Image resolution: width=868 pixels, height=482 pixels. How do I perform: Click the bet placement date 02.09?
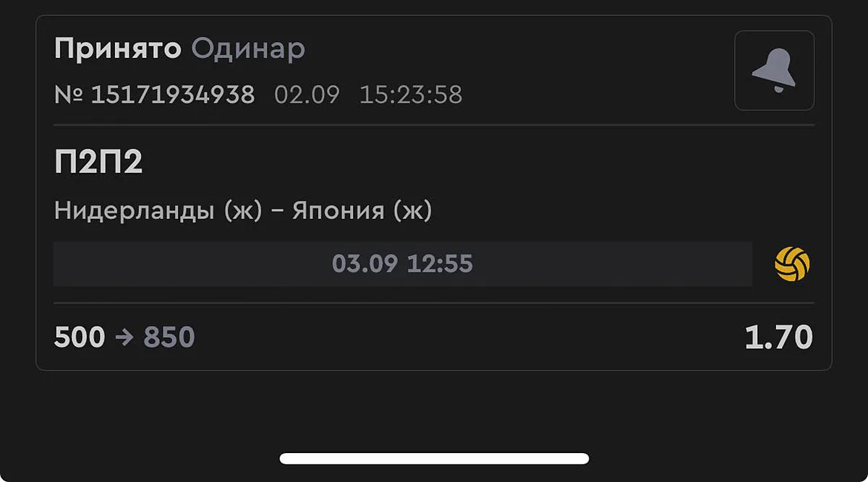point(307,95)
